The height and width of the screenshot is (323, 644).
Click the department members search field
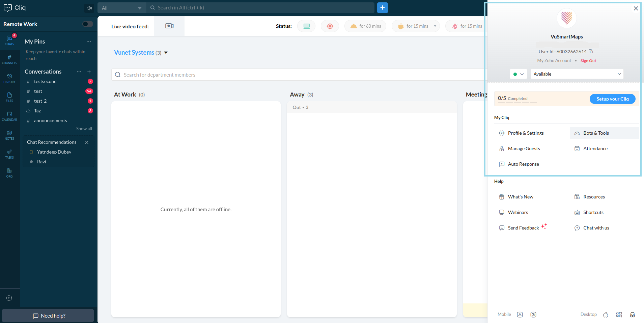(297, 75)
